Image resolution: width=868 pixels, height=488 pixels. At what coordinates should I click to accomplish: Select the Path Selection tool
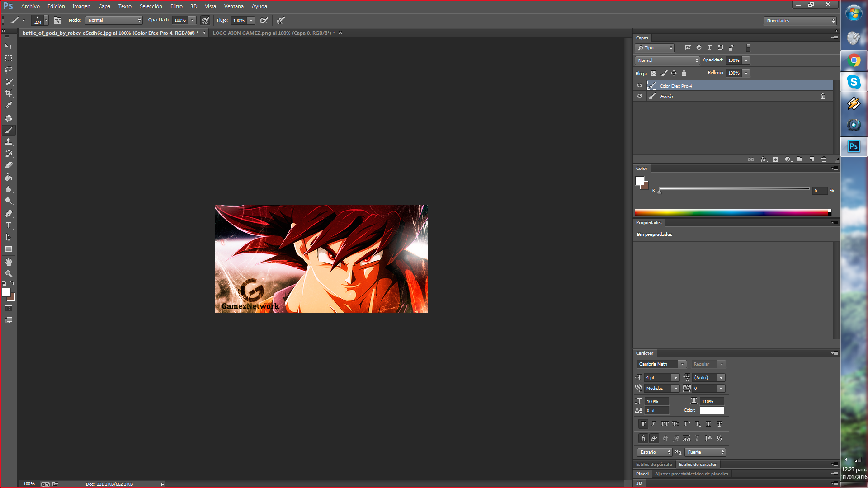(9, 237)
